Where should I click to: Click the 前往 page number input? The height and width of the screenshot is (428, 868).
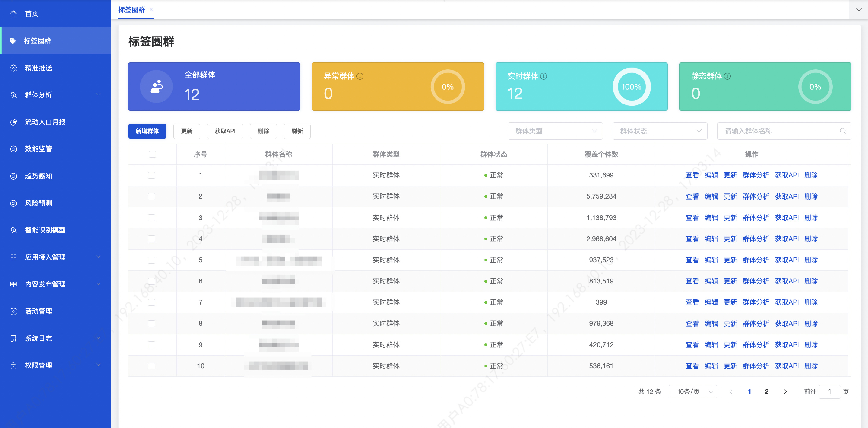coord(829,391)
